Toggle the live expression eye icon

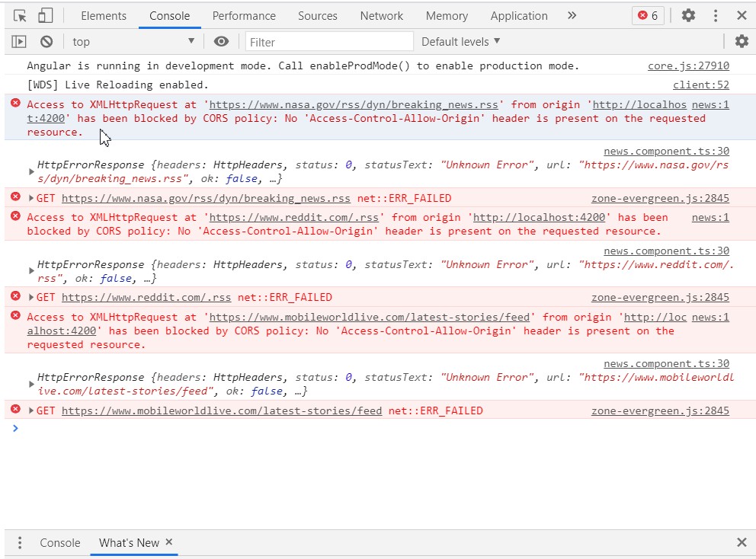click(221, 42)
